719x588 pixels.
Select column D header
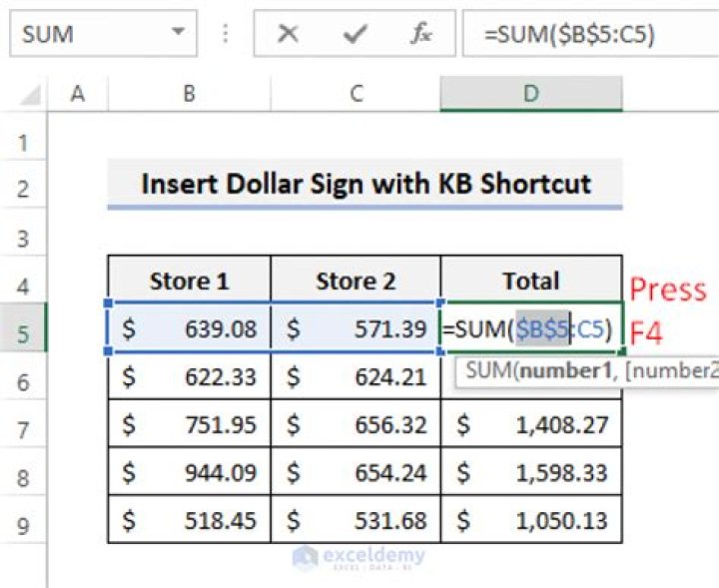pyautogui.click(x=531, y=94)
